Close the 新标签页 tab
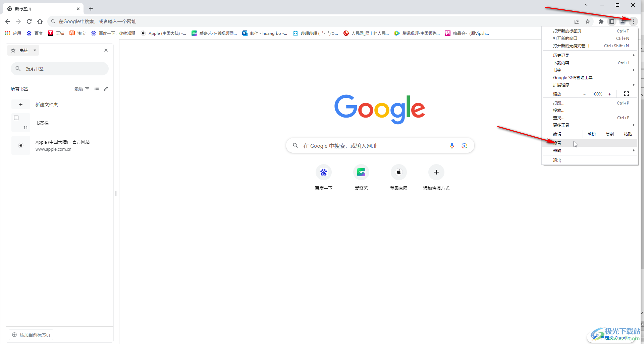 pos(78,9)
